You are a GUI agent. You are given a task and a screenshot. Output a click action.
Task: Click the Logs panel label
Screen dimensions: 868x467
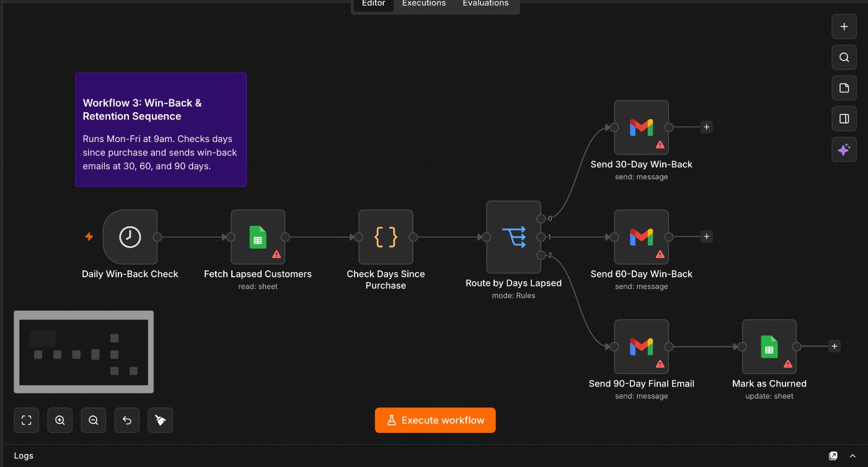tap(24, 456)
